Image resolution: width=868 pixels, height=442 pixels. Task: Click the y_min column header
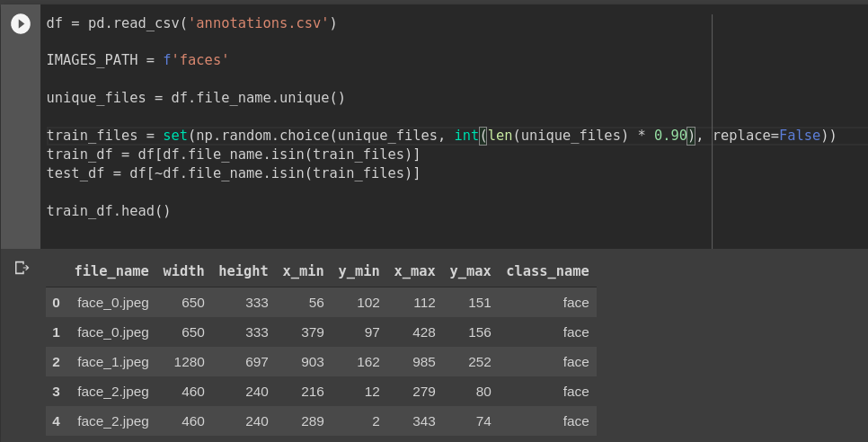point(359,271)
